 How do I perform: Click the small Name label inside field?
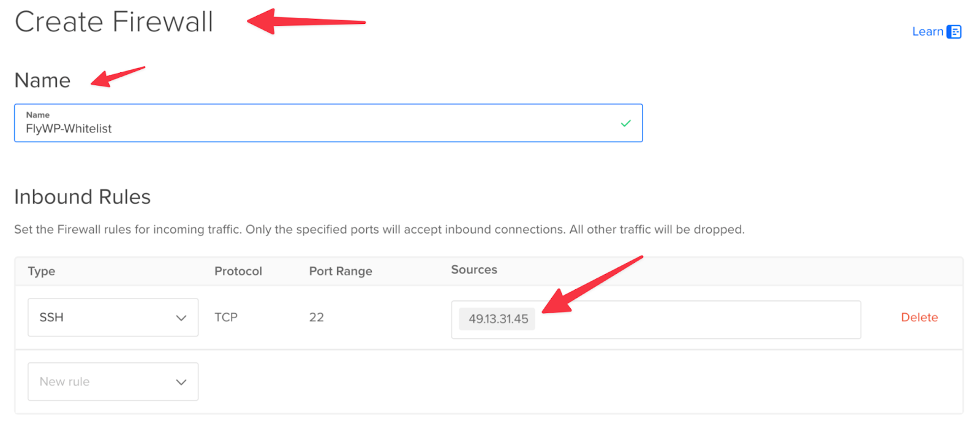(x=37, y=115)
